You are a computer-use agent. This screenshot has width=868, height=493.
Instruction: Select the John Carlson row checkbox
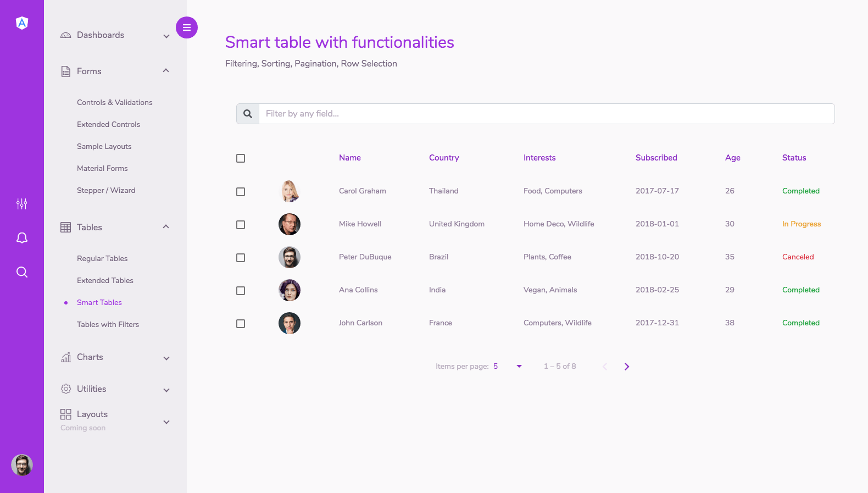(x=241, y=324)
